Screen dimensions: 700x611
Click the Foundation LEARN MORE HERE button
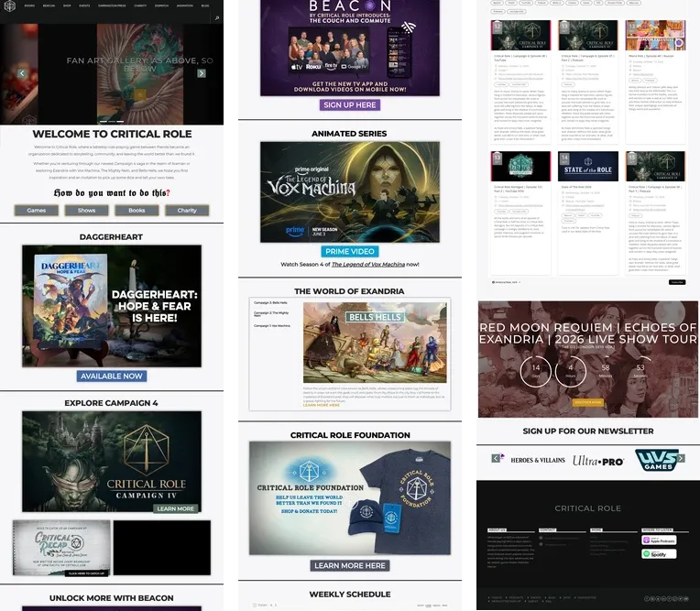[350, 565]
